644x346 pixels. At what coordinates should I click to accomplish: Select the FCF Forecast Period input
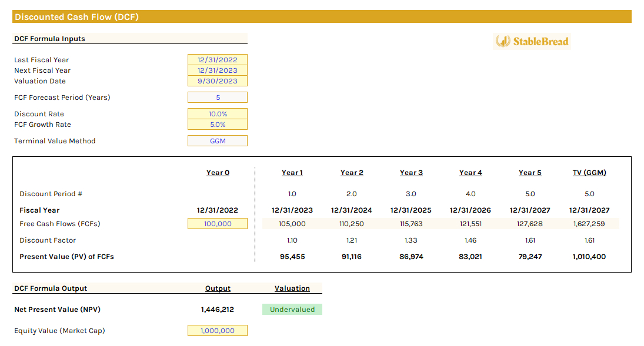pyautogui.click(x=217, y=97)
